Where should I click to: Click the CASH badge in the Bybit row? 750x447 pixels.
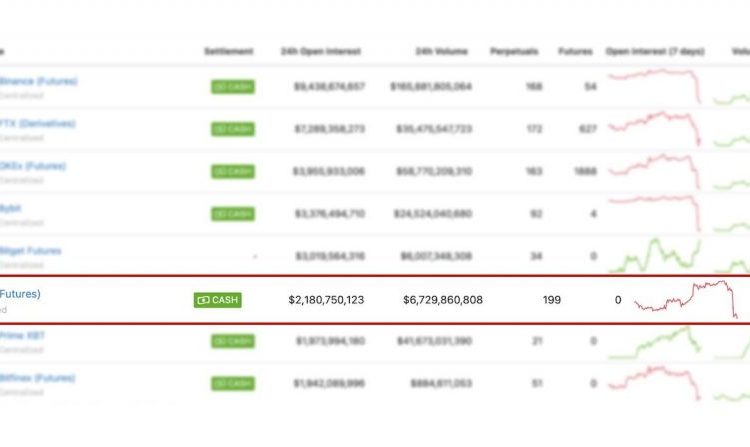[x=233, y=214]
